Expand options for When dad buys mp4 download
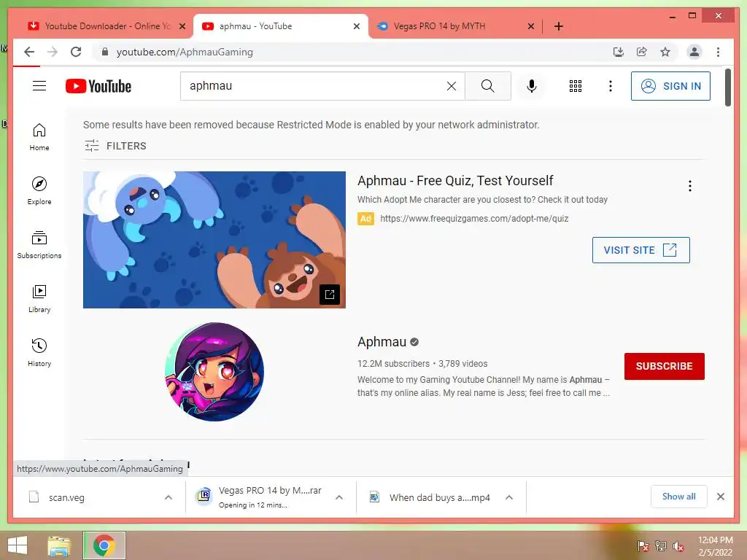The width and height of the screenshot is (747, 560). [508, 497]
